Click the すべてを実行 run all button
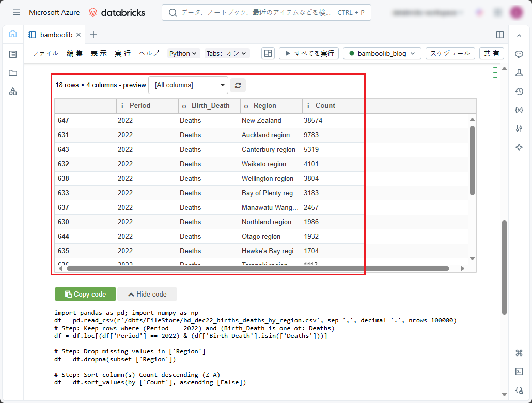 [x=309, y=53]
